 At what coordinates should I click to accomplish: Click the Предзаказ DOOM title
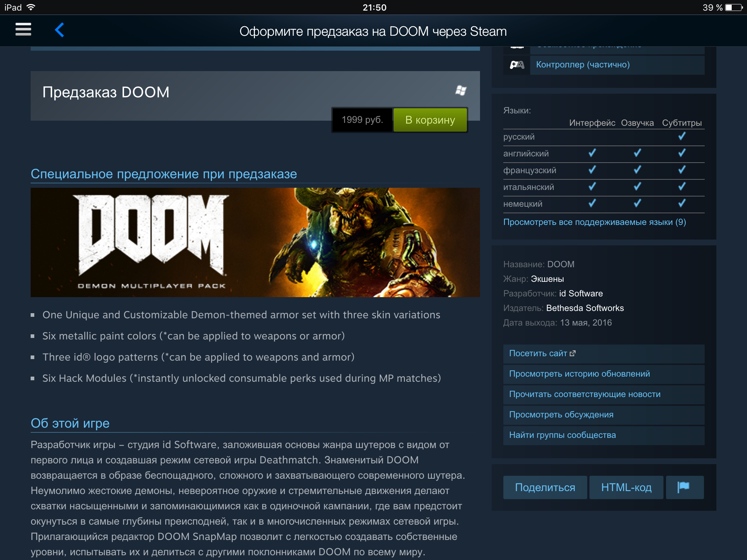(106, 92)
